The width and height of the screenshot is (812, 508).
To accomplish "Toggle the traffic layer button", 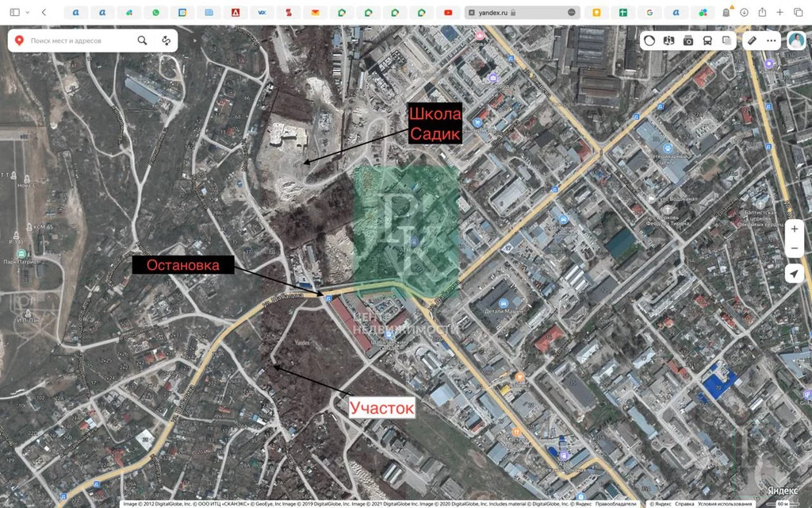I will click(649, 40).
